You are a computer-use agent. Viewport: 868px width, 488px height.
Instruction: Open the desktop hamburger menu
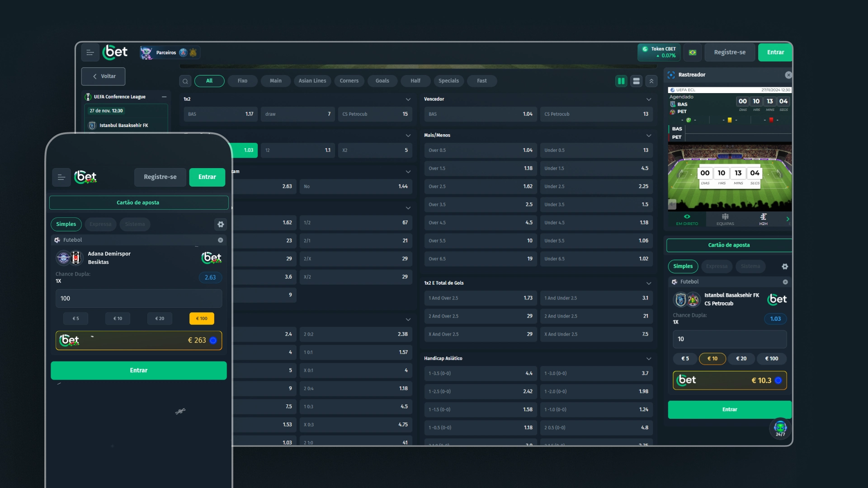[x=90, y=53]
